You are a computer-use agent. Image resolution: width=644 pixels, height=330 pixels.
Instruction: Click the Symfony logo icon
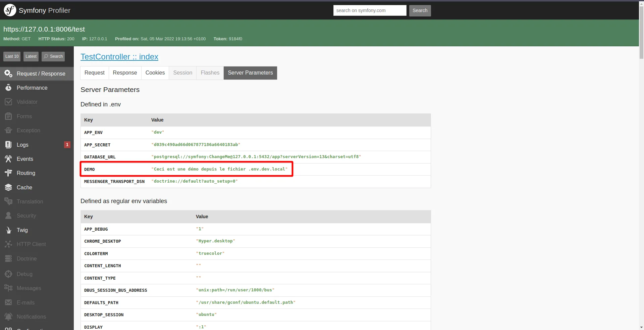(x=10, y=10)
